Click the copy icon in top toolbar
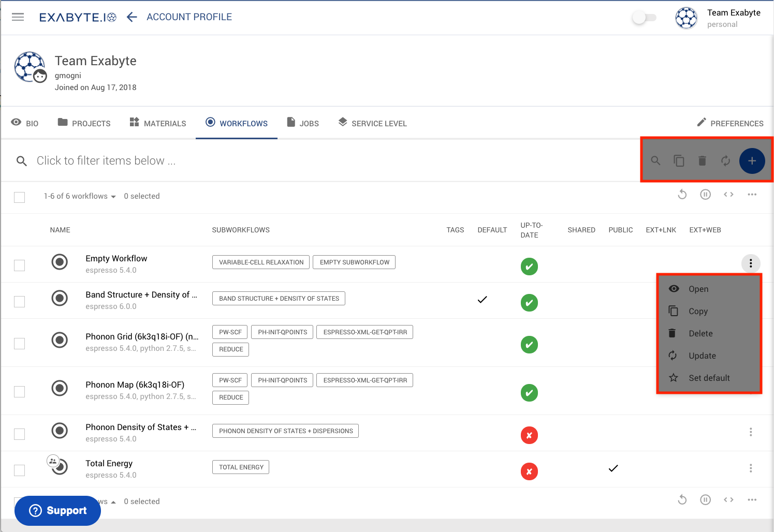Screen dimensions: 774x532 coord(679,161)
